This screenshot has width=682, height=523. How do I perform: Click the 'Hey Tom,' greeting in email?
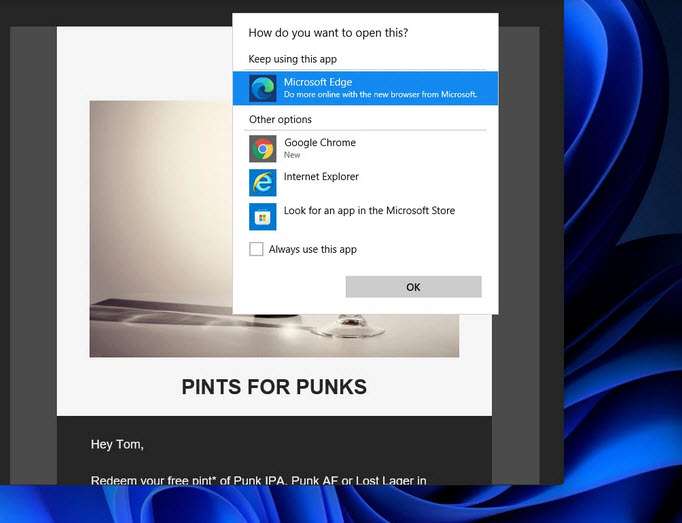pyautogui.click(x=117, y=445)
